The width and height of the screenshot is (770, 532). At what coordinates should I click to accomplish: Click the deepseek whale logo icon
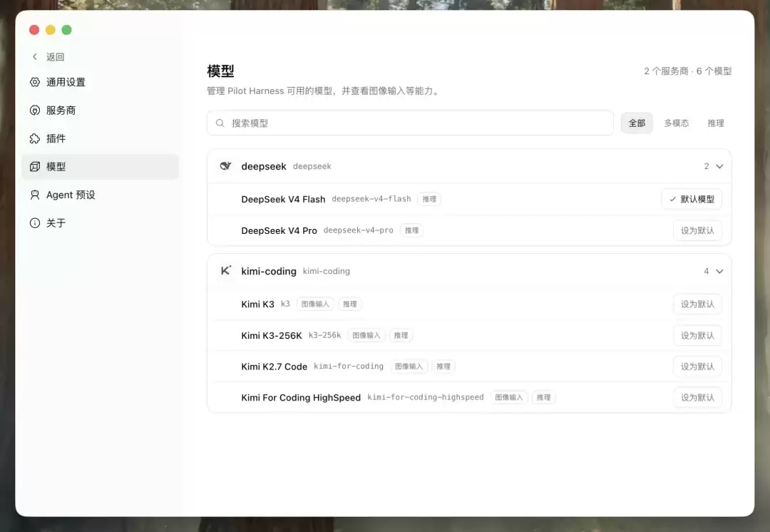[225, 166]
